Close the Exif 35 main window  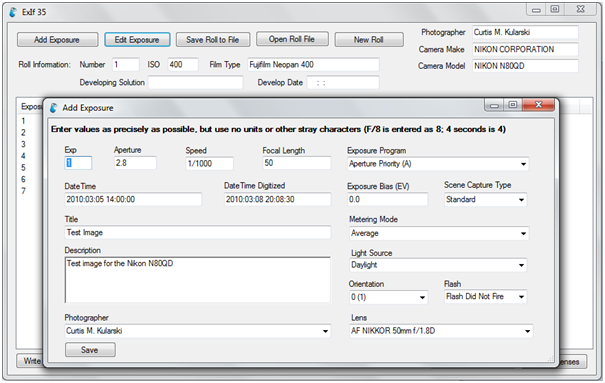click(x=581, y=10)
